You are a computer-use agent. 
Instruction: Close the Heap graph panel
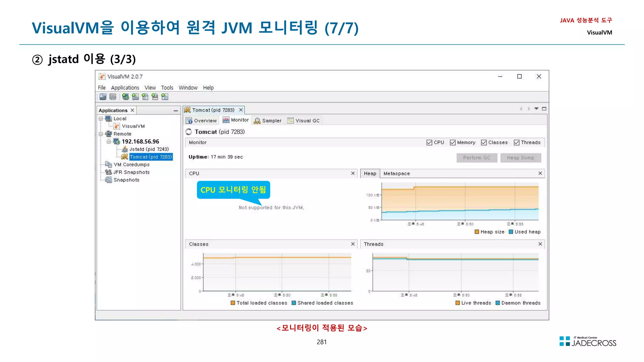[x=540, y=173]
